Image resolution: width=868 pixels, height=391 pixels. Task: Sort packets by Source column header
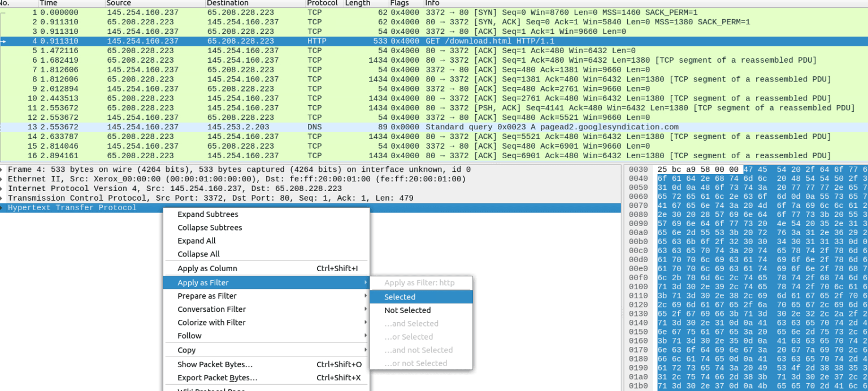[x=155, y=3]
